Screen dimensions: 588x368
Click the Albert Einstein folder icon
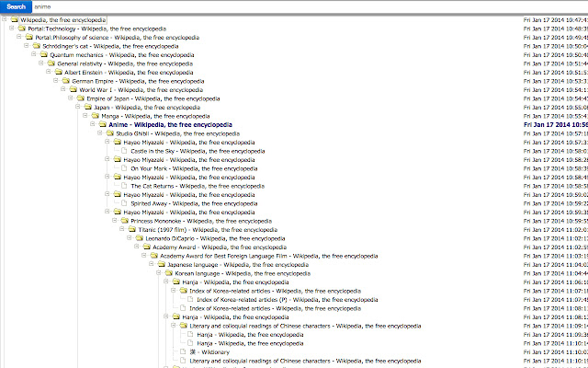point(59,72)
